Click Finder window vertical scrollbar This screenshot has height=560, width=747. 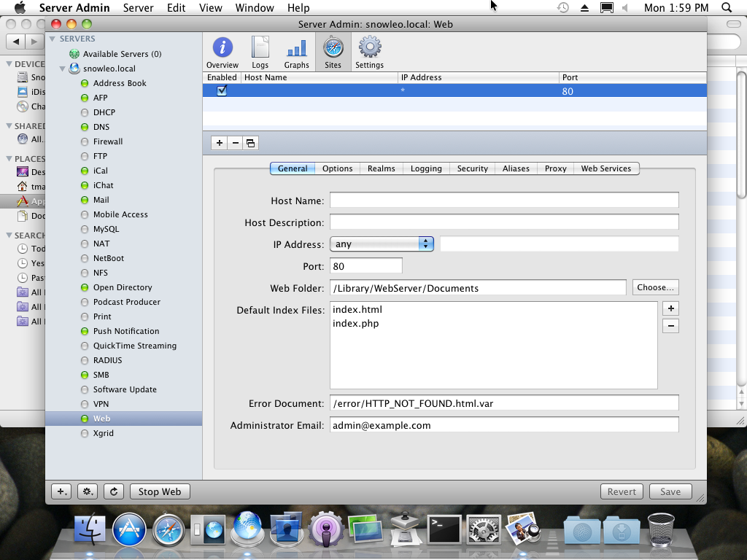pos(741,133)
